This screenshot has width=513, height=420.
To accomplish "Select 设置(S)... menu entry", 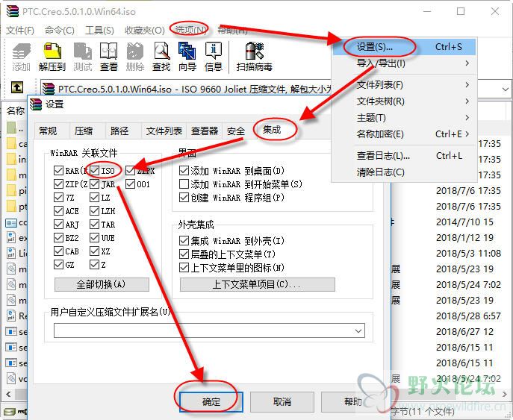I will click(404, 47).
